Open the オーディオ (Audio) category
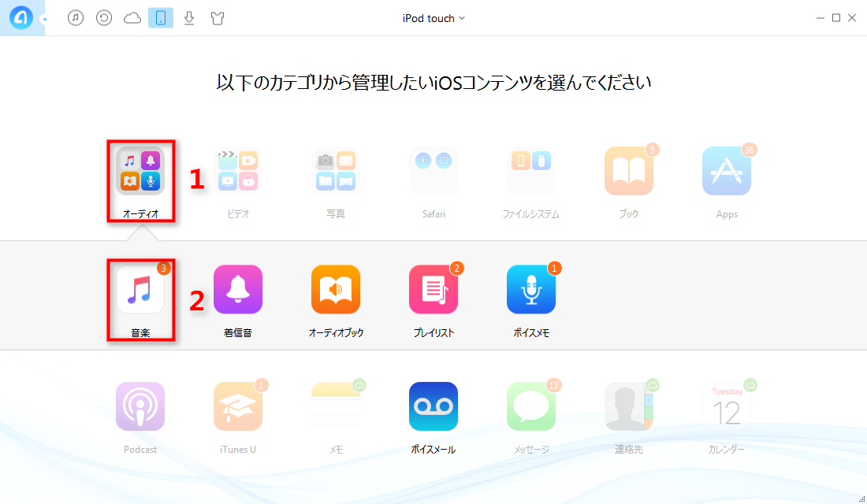Viewport: 867px width, 504px height. pos(140,172)
